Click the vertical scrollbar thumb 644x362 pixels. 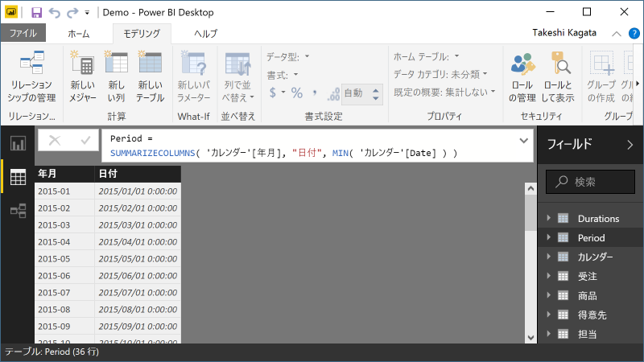530,212
